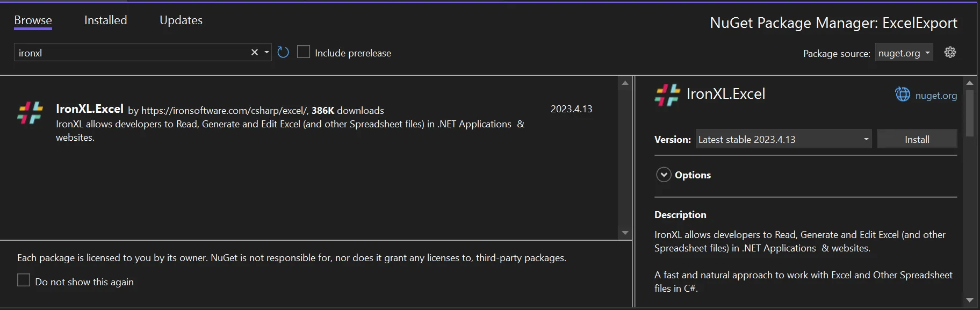980x310 pixels.
Task: Switch to the Updates tab
Action: coord(181,20)
